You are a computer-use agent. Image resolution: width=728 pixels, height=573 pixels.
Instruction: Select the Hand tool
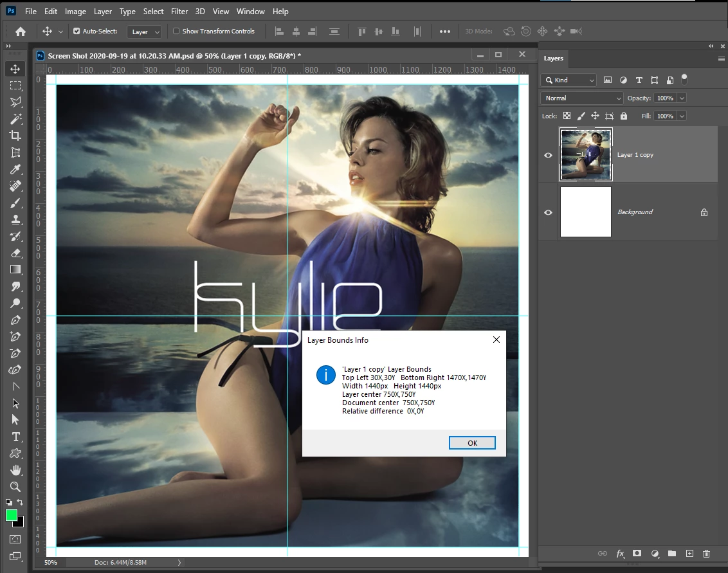(x=15, y=470)
